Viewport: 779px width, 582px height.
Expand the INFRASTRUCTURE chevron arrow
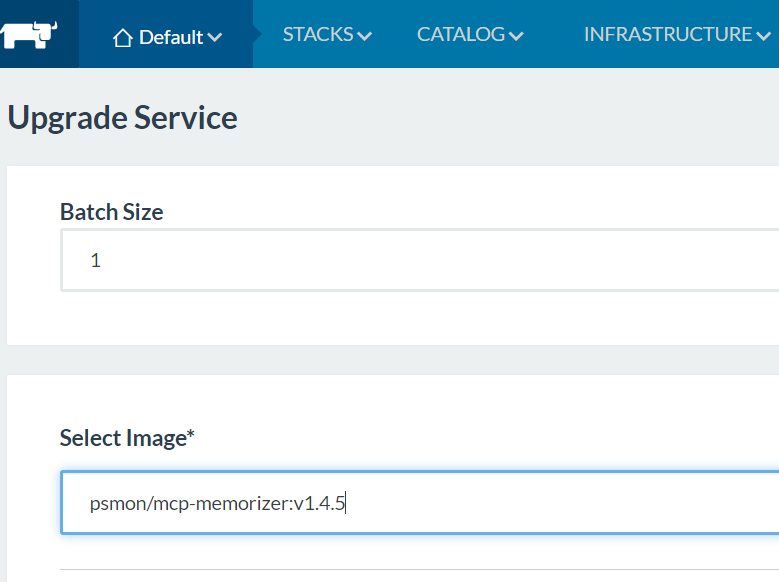(x=764, y=36)
